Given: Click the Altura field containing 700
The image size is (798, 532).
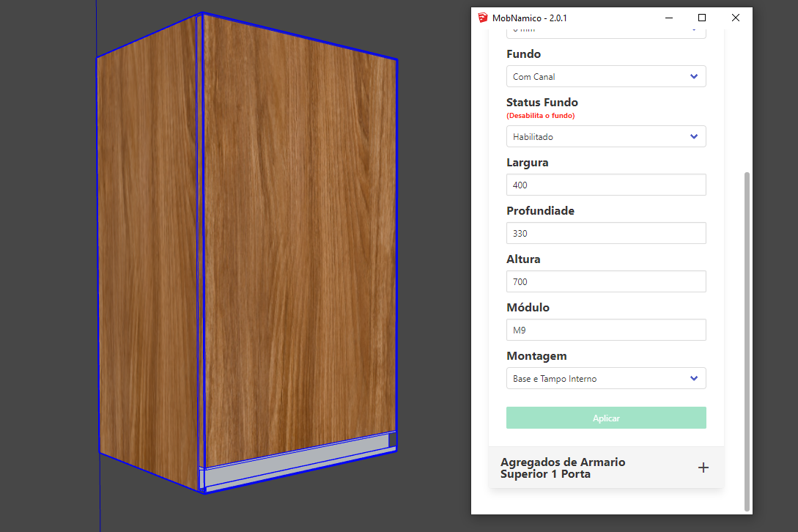Looking at the screenshot, I should [605, 281].
